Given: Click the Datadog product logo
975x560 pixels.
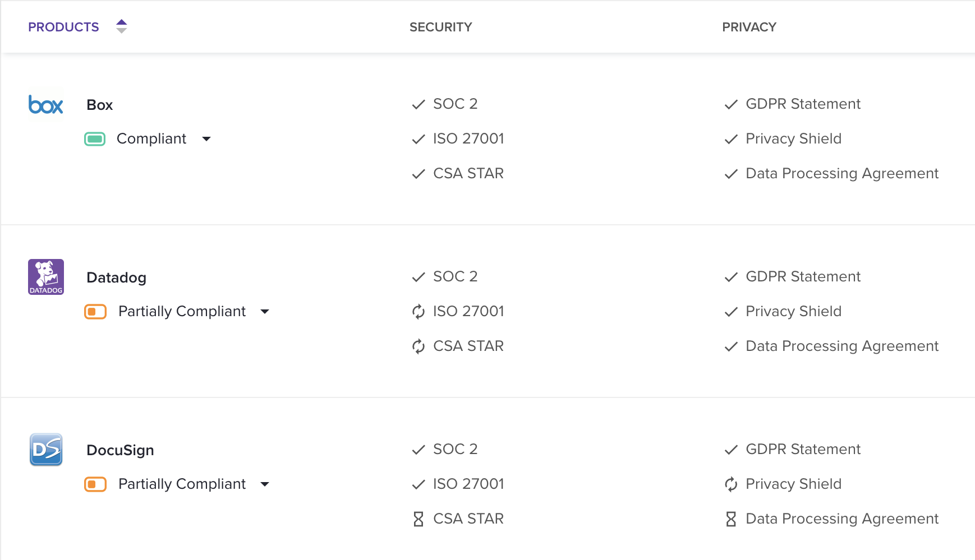Looking at the screenshot, I should [45, 277].
